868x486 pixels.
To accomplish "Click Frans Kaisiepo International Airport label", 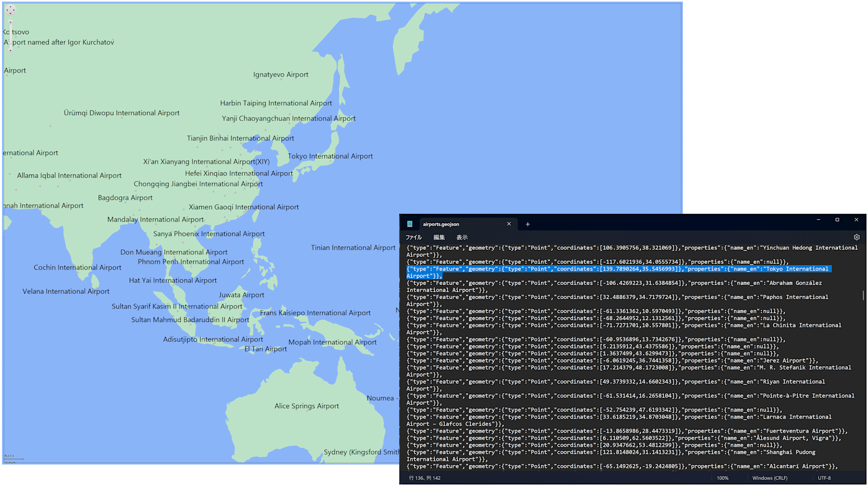I will pyautogui.click(x=315, y=313).
